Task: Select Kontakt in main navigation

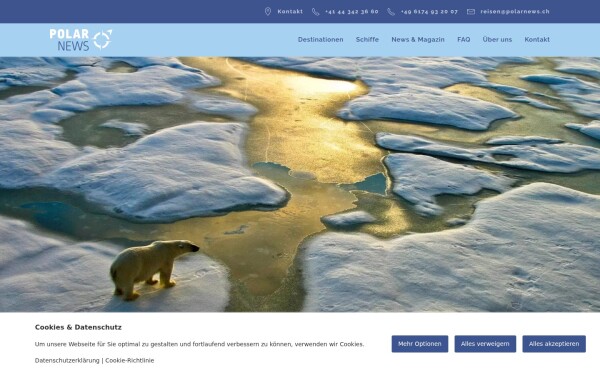Action: pos(537,39)
